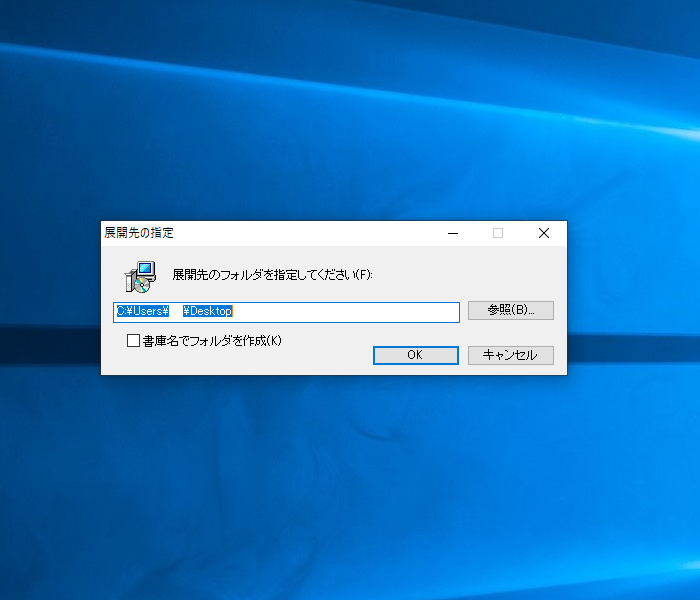Click the 展開先の指定 title text
Image resolution: width=700 pixels, height=600 pixels.
click(138, 233)
